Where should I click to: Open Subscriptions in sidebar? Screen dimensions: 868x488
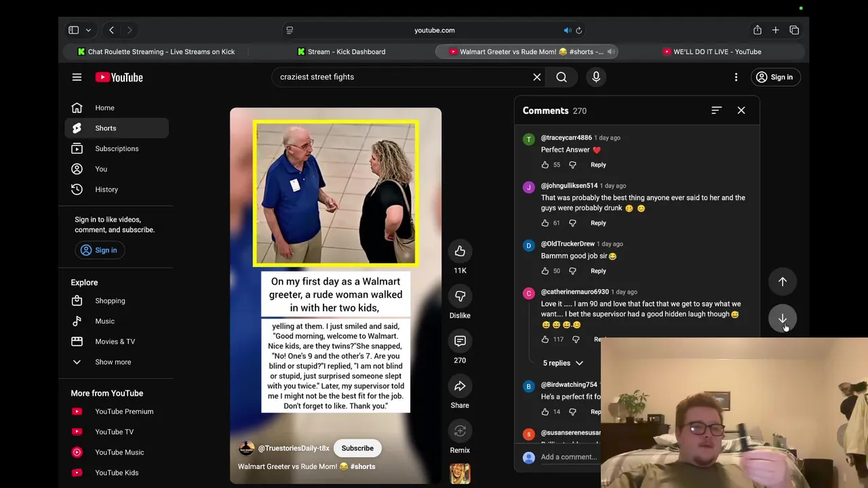click(x=117, y=148)
